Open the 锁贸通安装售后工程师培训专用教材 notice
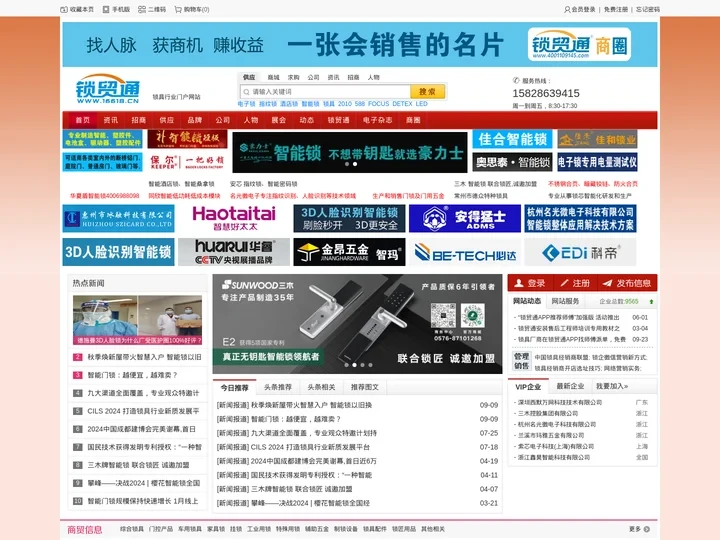Image resolution: width=720 pixels, height=540 pixels. tap(569, 328)
